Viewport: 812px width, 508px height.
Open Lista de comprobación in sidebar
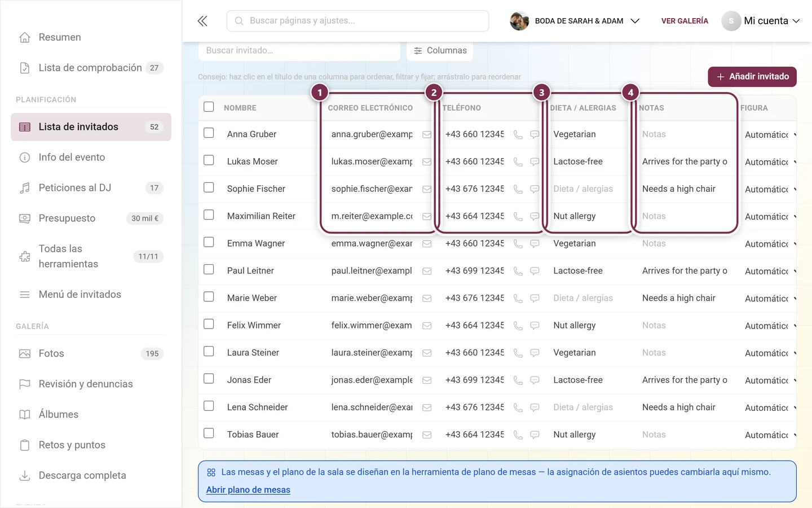click(x=91, y=68)
